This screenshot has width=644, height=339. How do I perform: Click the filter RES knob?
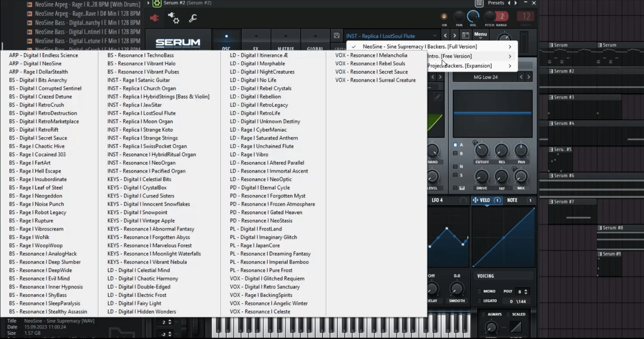(501, 150)
